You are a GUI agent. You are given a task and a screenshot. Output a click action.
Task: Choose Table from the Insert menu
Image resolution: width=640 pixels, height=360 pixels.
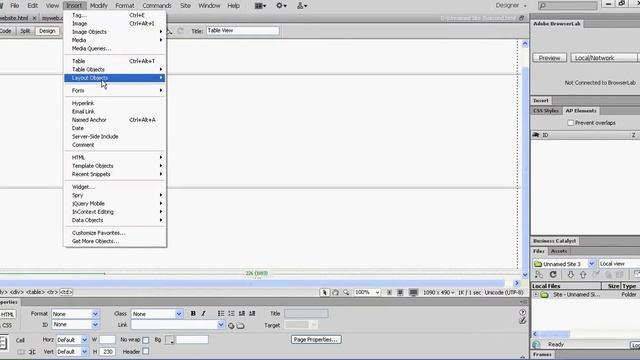[115, 61]
